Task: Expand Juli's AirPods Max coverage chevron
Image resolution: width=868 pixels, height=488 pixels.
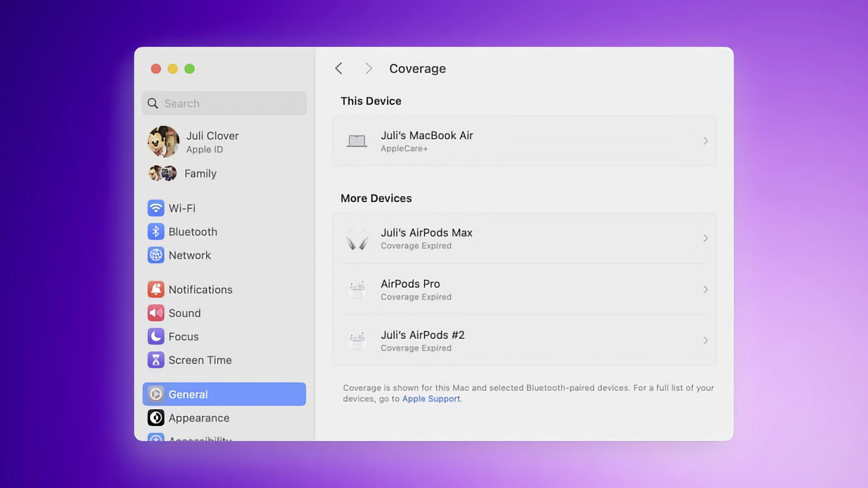Action: [x=705, y=238]
